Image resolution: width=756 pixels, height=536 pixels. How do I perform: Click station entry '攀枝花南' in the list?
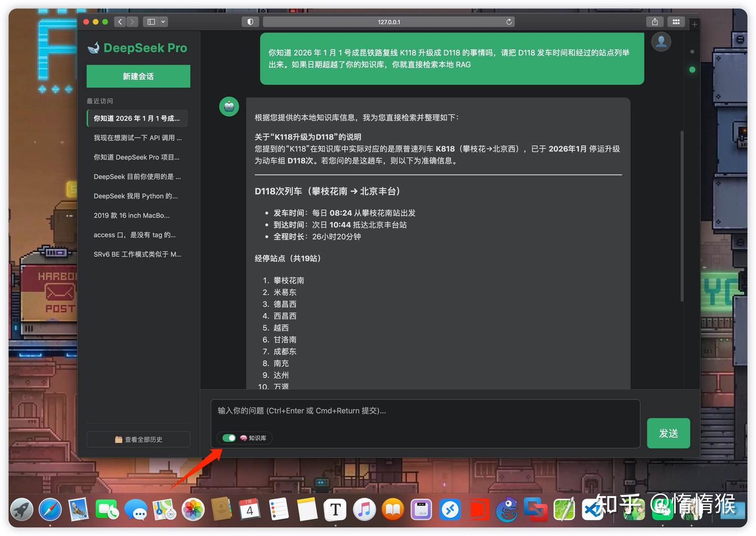(289, 280)
